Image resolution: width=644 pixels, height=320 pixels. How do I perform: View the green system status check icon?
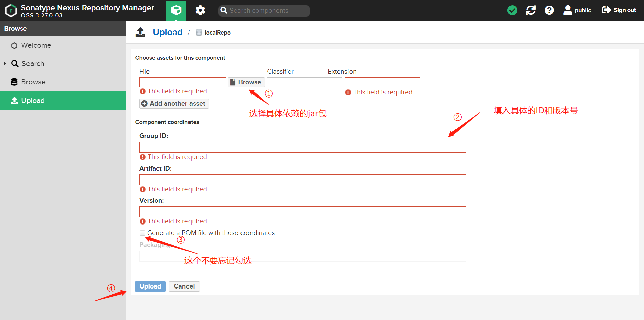coord(512,10)
